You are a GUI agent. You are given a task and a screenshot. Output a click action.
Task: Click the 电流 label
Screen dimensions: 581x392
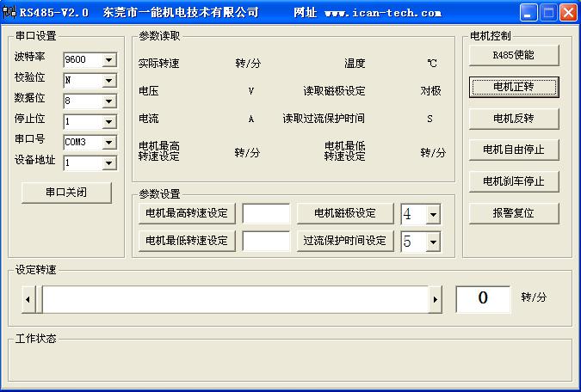click(149, 119)
